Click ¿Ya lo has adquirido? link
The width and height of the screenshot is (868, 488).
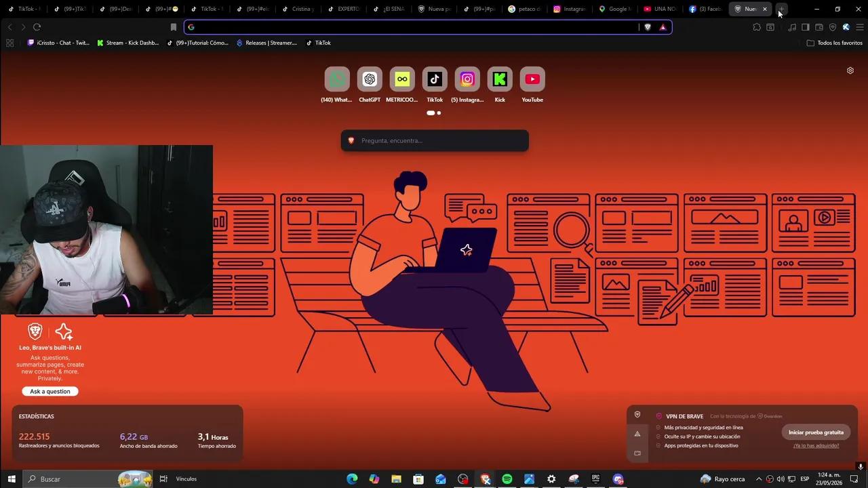pyautogui.click(x=816, y=446)
